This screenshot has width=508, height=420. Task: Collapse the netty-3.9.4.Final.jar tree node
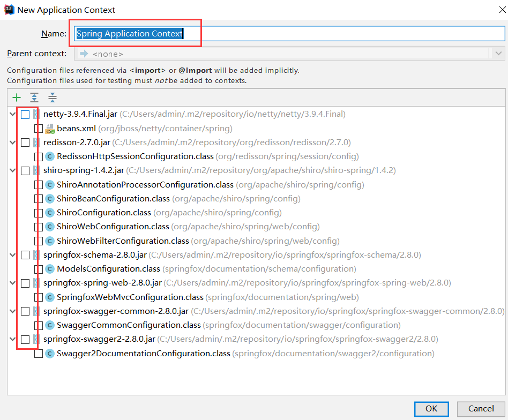point(12,114)
